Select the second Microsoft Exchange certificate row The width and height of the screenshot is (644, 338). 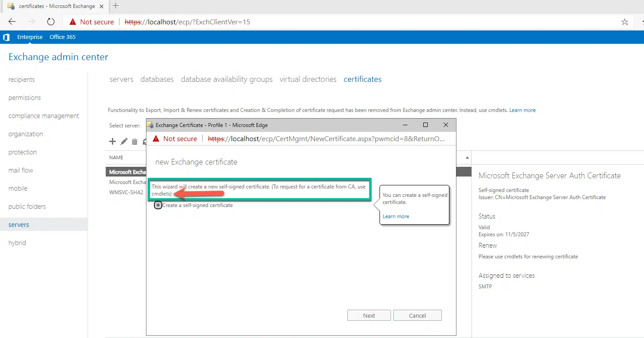[126, 182]
